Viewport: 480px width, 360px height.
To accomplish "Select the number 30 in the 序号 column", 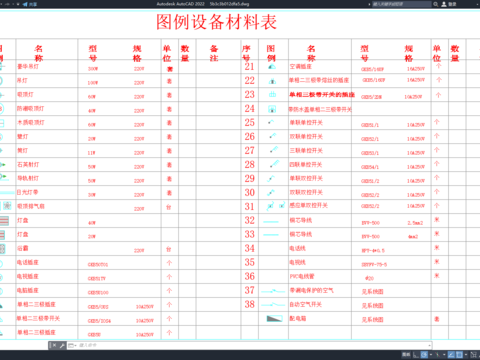I will point(249,192).
